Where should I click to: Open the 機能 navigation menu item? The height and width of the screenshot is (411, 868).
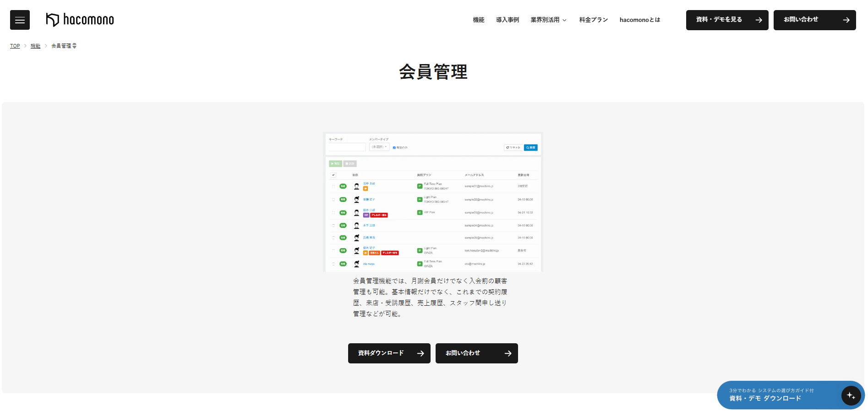point(479,20)
